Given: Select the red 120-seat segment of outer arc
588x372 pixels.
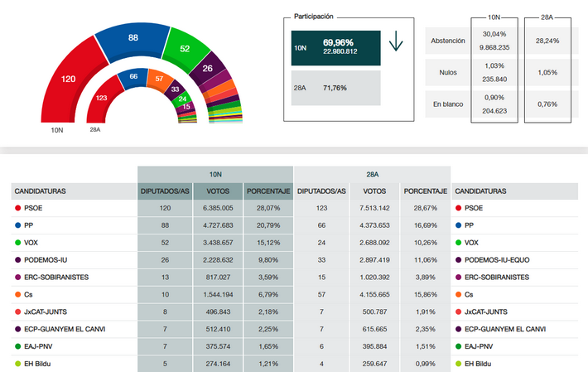Looking at the screenshot, I should [x=68, y=80].
